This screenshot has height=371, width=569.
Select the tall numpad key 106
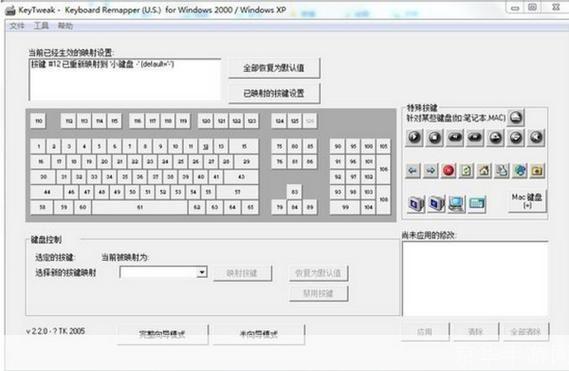[384, 169]
